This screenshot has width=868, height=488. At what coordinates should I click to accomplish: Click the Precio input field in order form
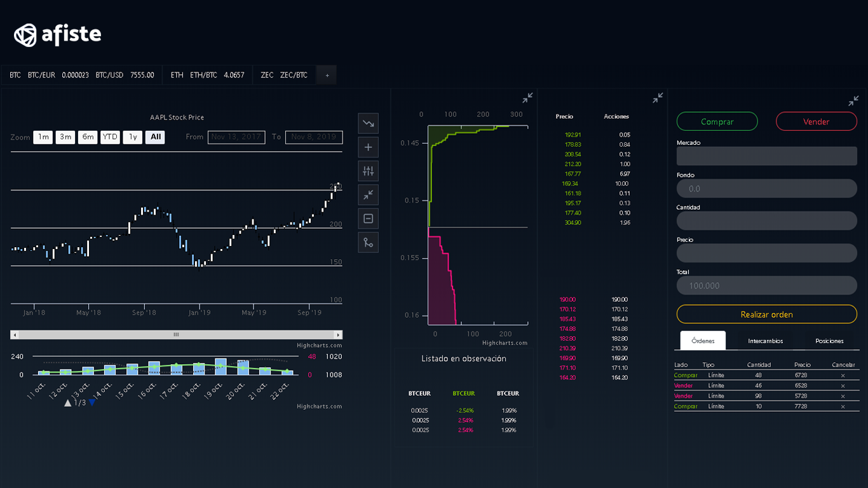[x=767, y=253]
